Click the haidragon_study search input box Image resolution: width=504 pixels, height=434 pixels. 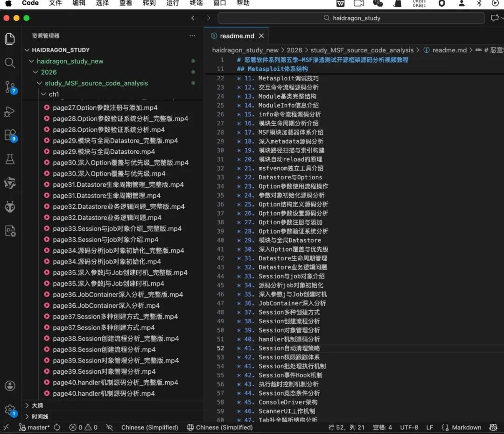pos(351,18)
